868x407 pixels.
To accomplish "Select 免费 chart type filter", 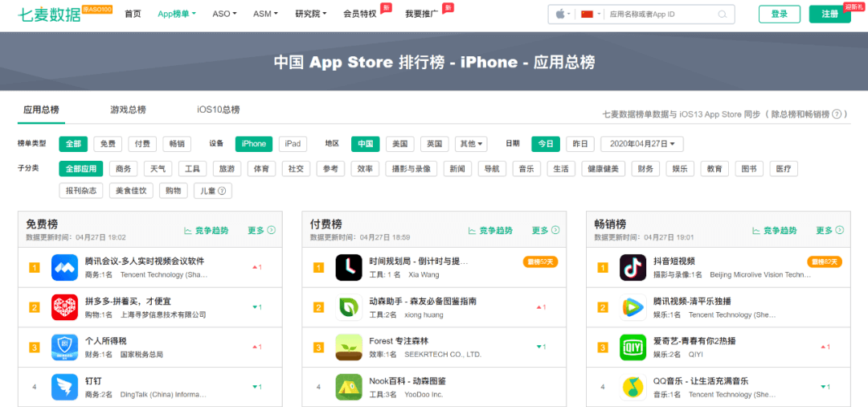I will coord(108,144).
